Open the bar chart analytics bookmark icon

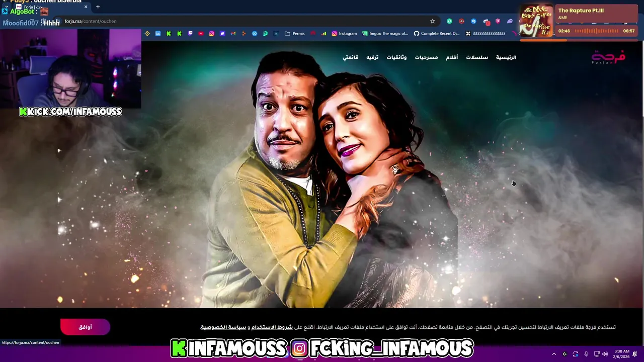pos(324,34)
